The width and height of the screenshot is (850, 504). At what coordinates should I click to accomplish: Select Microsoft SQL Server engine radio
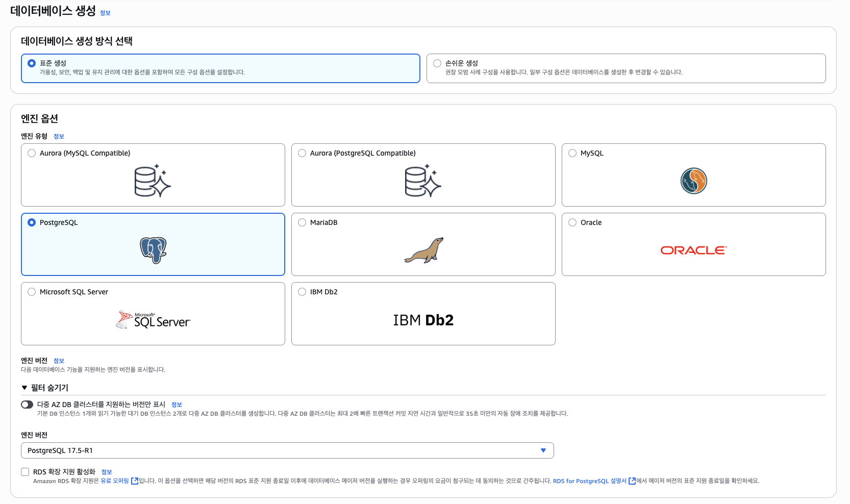tap(32, 292)
